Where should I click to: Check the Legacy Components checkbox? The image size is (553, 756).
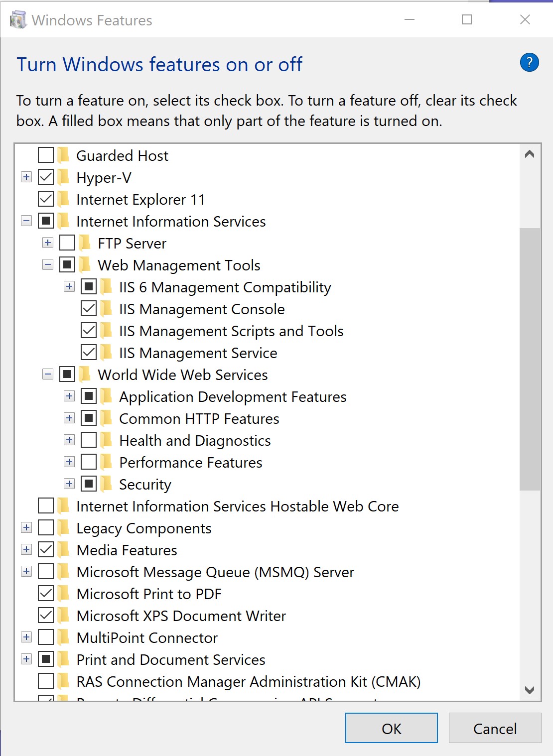(x=46, y=528)
